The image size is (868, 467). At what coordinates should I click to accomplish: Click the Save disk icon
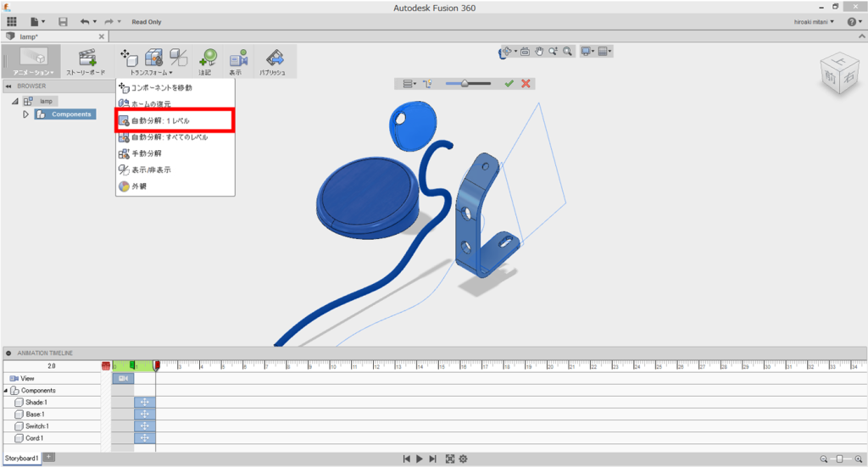pyautogui.click(x=63, y=21)
